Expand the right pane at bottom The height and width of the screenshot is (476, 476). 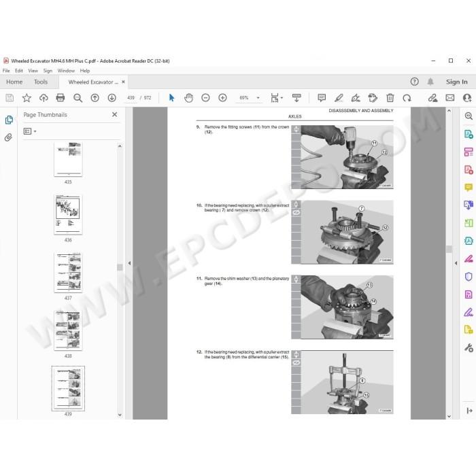tap(469, 411)
